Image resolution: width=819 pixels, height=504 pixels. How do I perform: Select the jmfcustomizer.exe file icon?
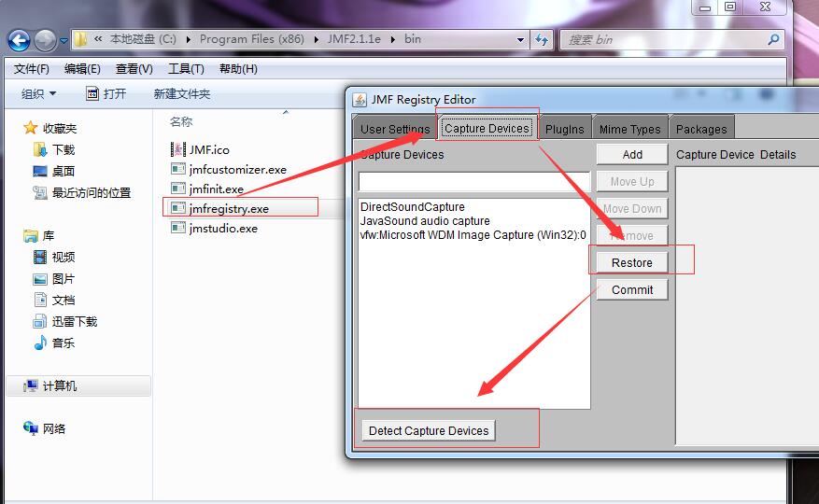tap(178, 169)
